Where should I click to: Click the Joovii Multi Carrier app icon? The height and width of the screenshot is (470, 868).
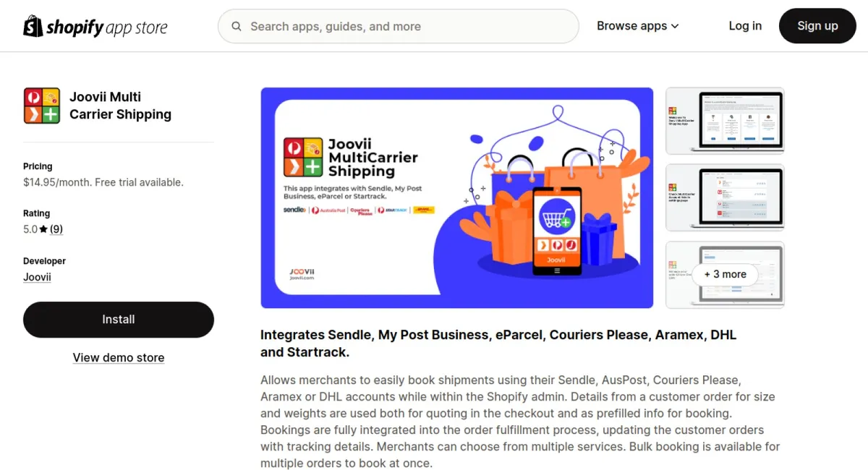coord(41,106)
